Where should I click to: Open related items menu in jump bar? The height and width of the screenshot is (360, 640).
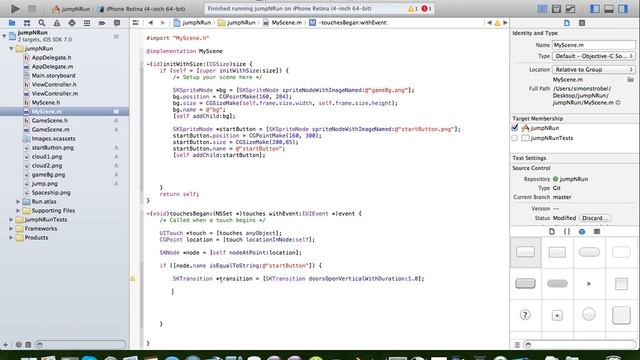[x=136, y=23]
